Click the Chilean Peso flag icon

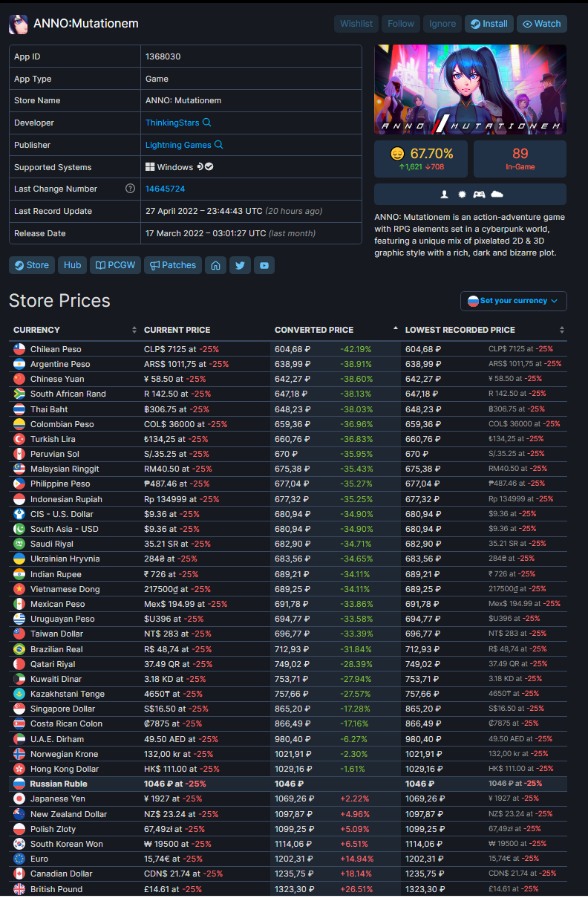click(x=19, y=349)
